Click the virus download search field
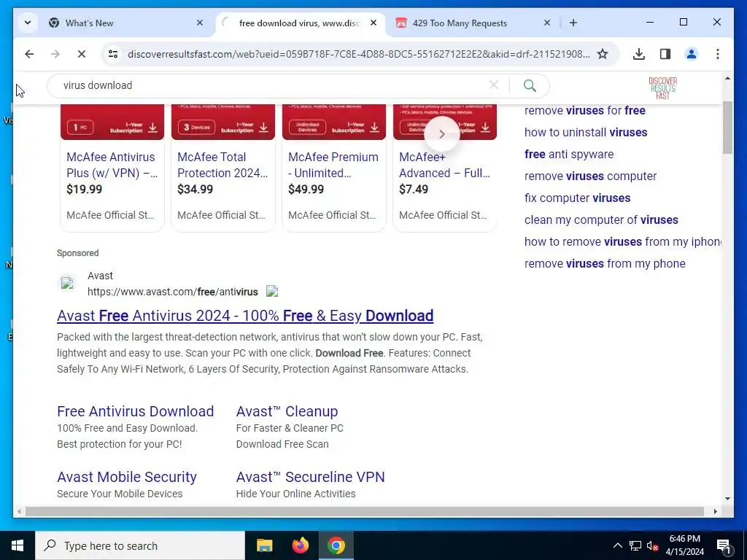 271,86
